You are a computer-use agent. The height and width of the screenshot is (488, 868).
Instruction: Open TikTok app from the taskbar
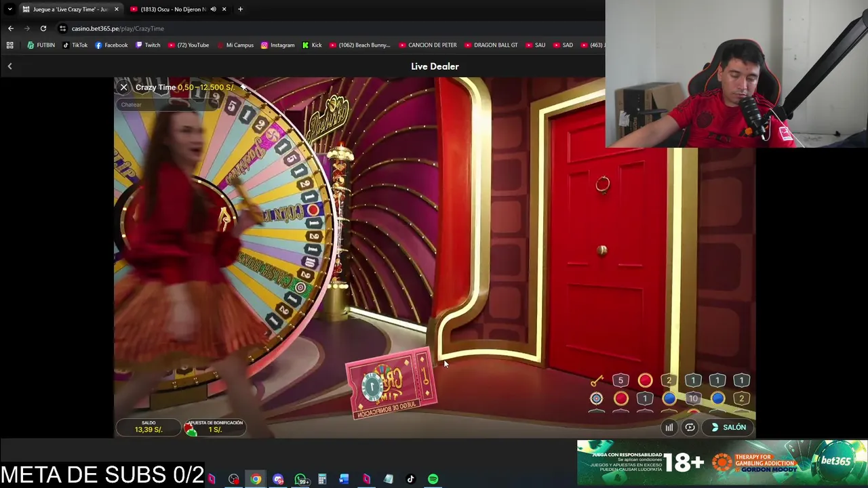410,479
